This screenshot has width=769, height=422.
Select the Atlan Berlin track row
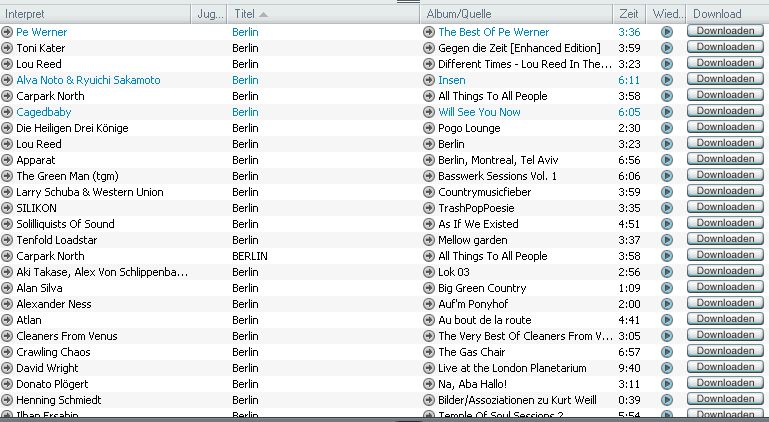click(x=300, y=320)
